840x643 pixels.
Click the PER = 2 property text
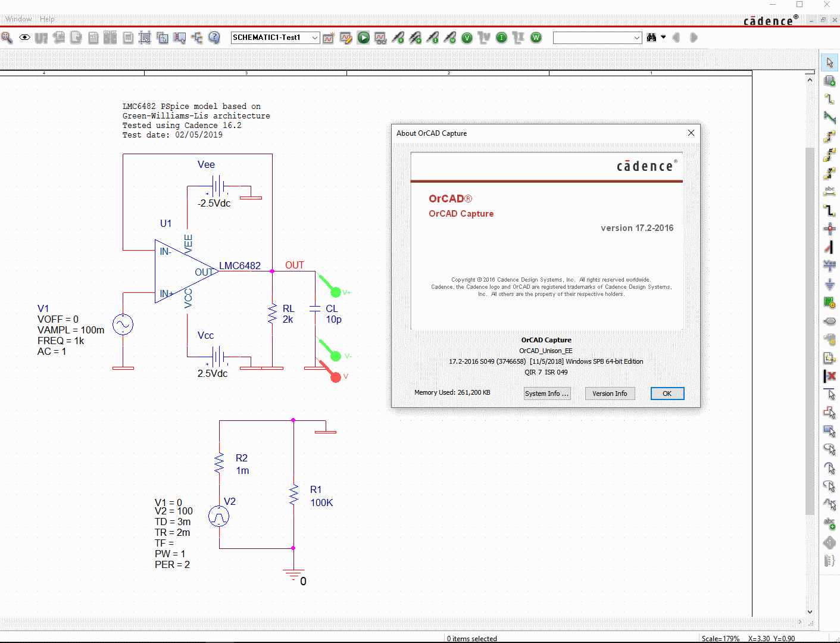point(172,564)
